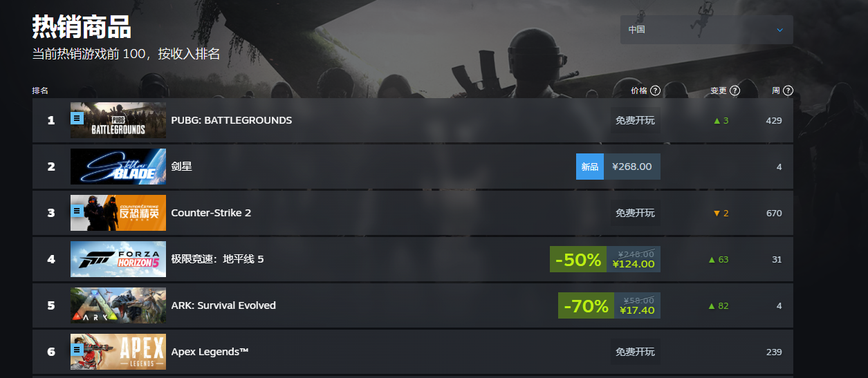Click the 新品 tag in the 剑星 row

coord(589,167)
